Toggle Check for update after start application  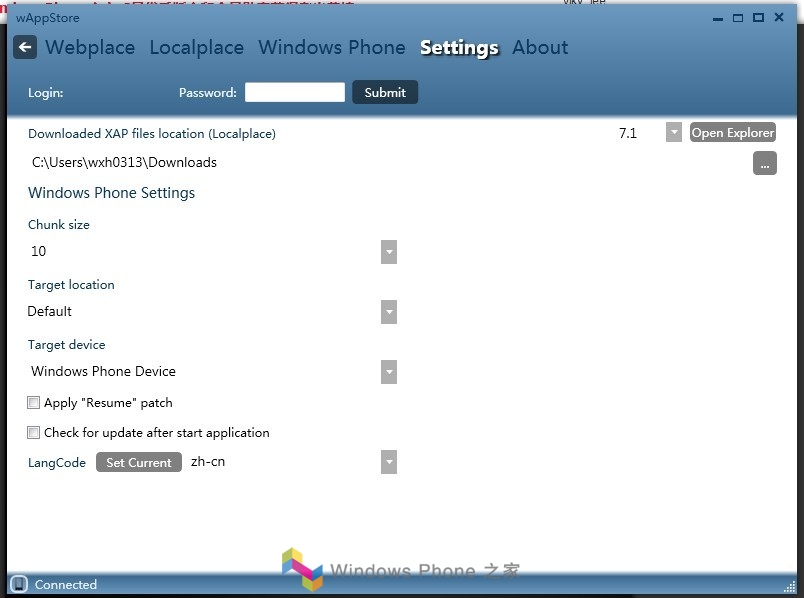(33, 433)
